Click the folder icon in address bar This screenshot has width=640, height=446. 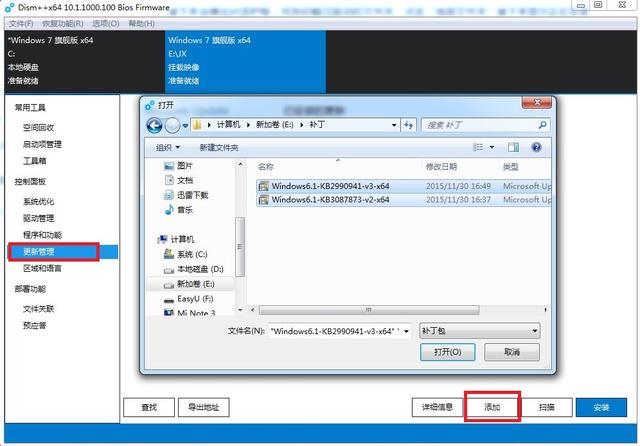(197, 125)
